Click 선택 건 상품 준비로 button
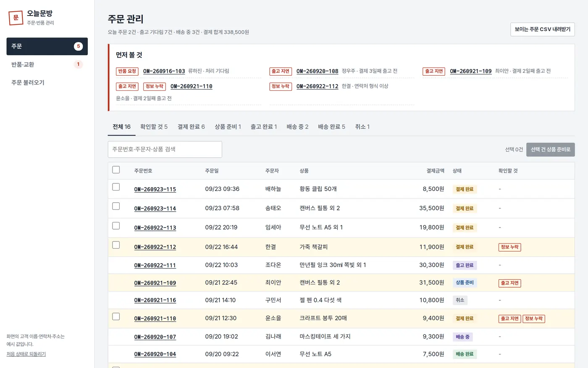 (x=550, y=150)
